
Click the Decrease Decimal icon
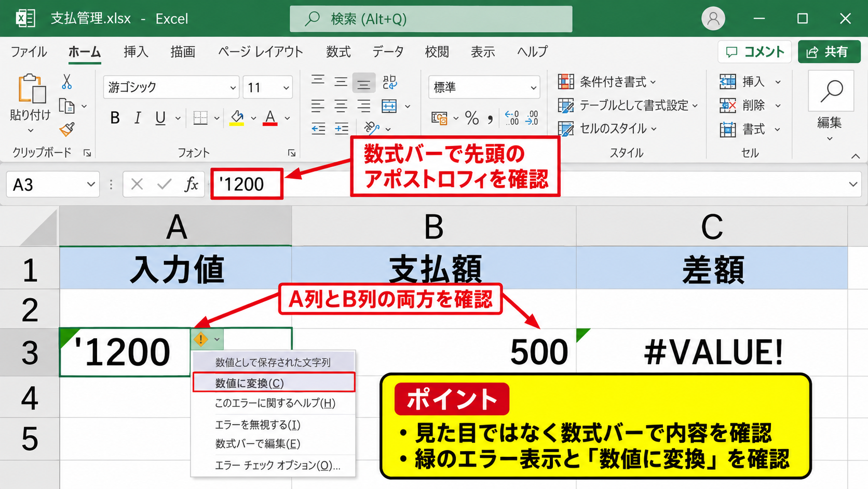pyautogui.click(x=532, y=118)
